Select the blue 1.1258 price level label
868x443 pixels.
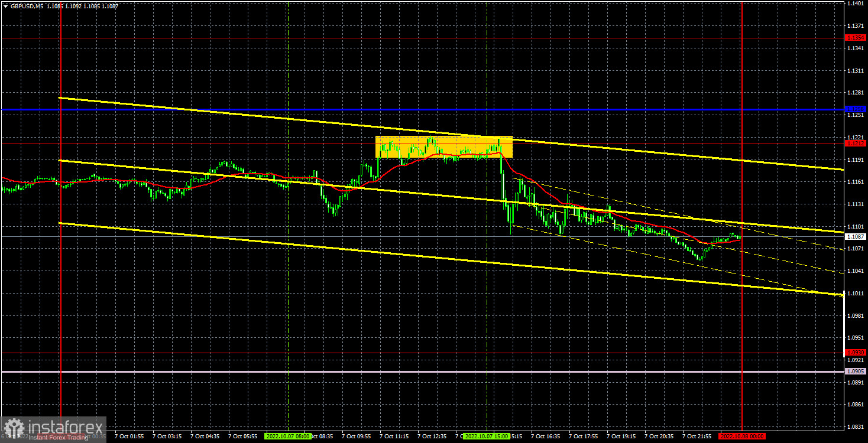[856, 109]
